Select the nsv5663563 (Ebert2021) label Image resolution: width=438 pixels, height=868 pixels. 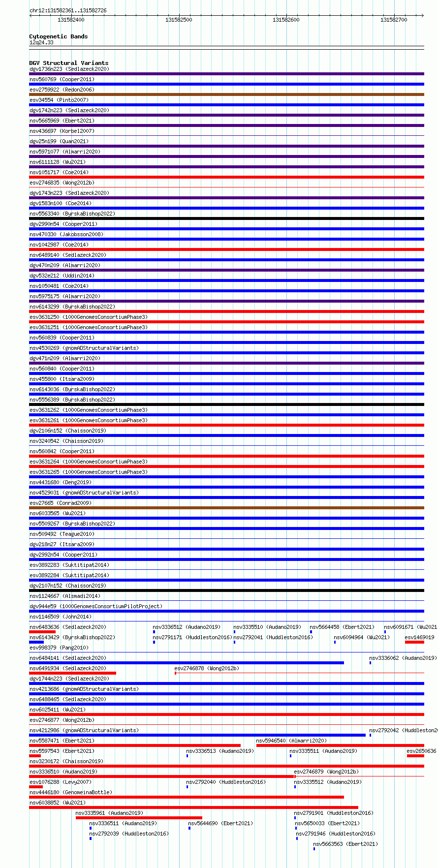[x=345, y=844]
